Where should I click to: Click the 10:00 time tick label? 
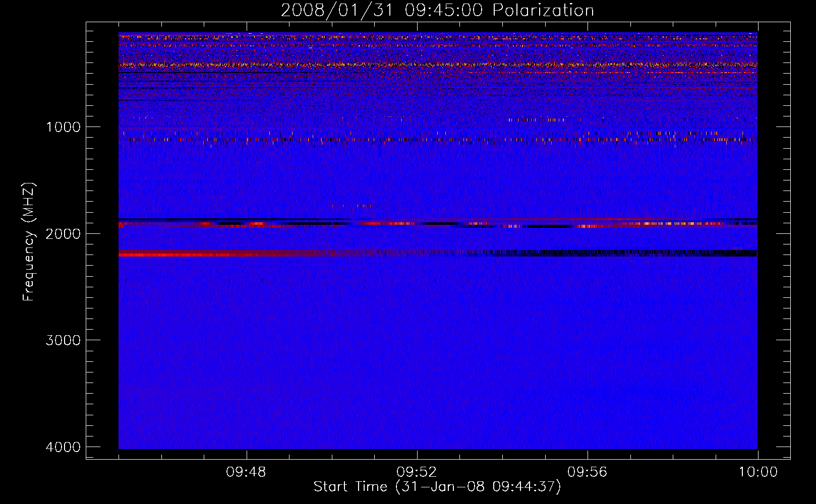(758, 472)
